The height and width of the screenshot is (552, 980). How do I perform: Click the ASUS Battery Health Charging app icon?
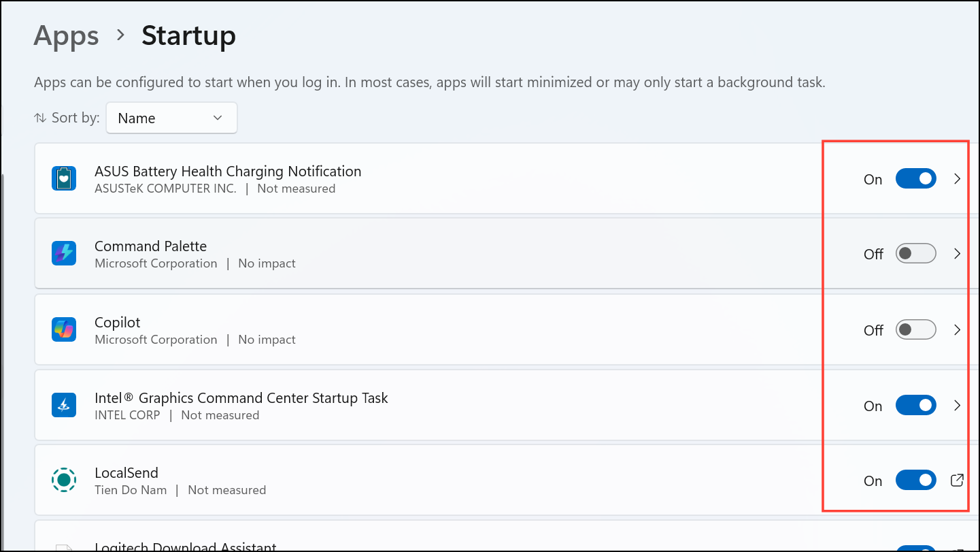click(64, 179)
